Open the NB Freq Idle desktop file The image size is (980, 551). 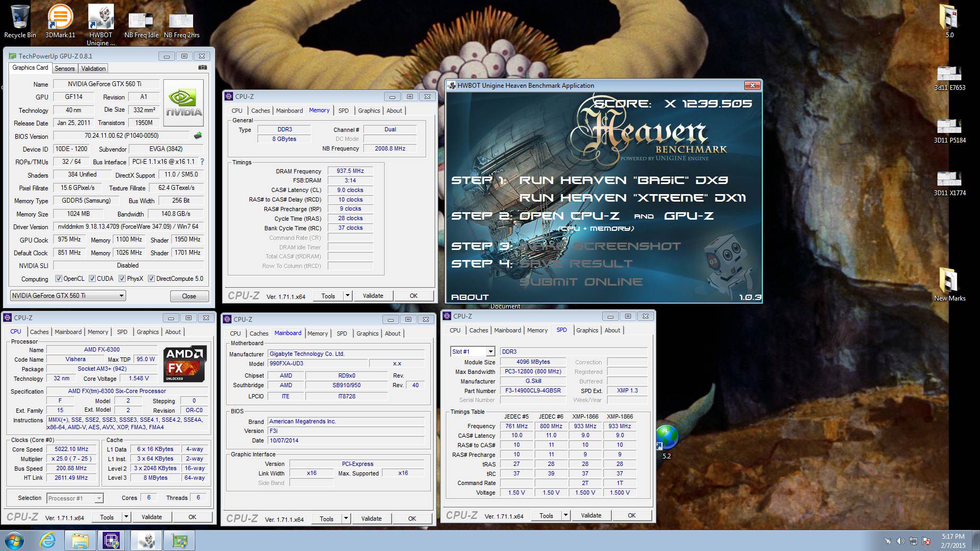pos(141,25)
